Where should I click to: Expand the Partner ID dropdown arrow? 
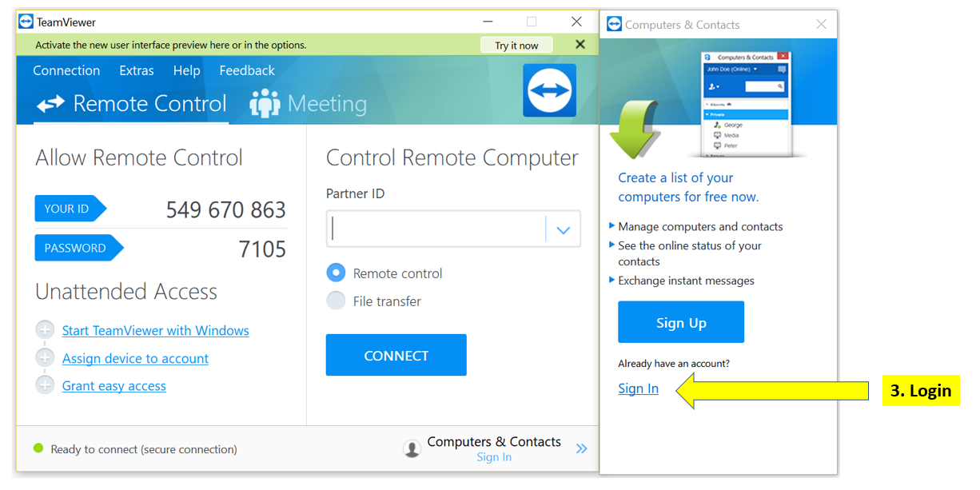click(563, 230)
